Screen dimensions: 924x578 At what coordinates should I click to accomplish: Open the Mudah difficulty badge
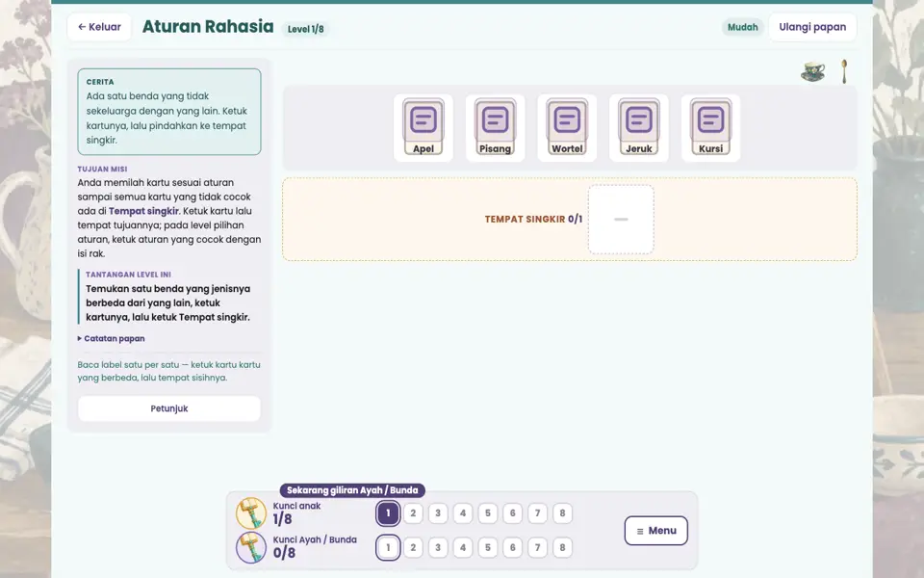(x=742, y=27)
